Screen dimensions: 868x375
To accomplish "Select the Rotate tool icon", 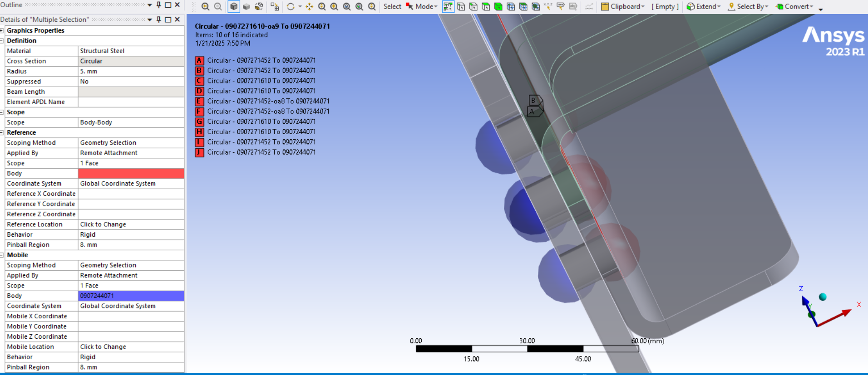I will click(x=291, y=6).
